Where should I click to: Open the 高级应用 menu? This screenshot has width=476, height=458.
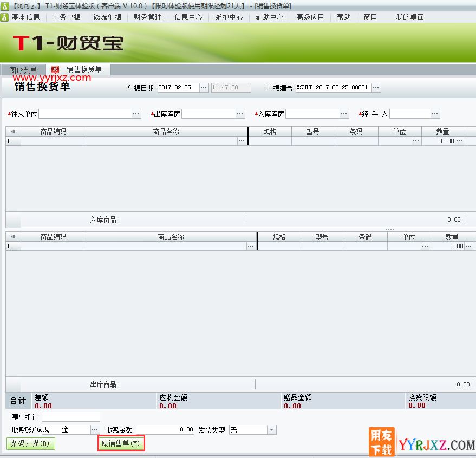pyautogui.click(x=310, y=17)
